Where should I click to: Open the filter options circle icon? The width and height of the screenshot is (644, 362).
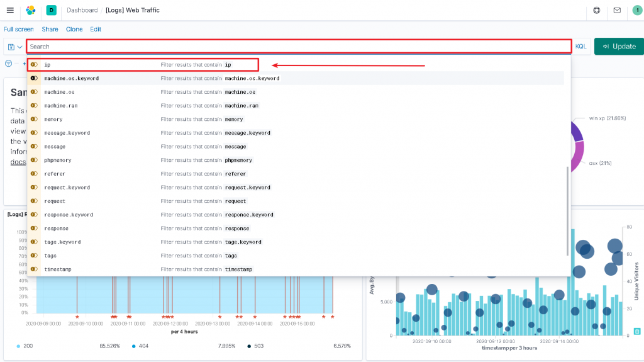point(8,64)
